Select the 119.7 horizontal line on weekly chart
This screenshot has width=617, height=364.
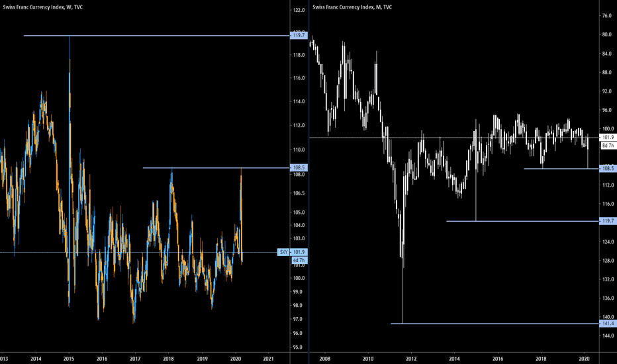(x=157, y=36)
